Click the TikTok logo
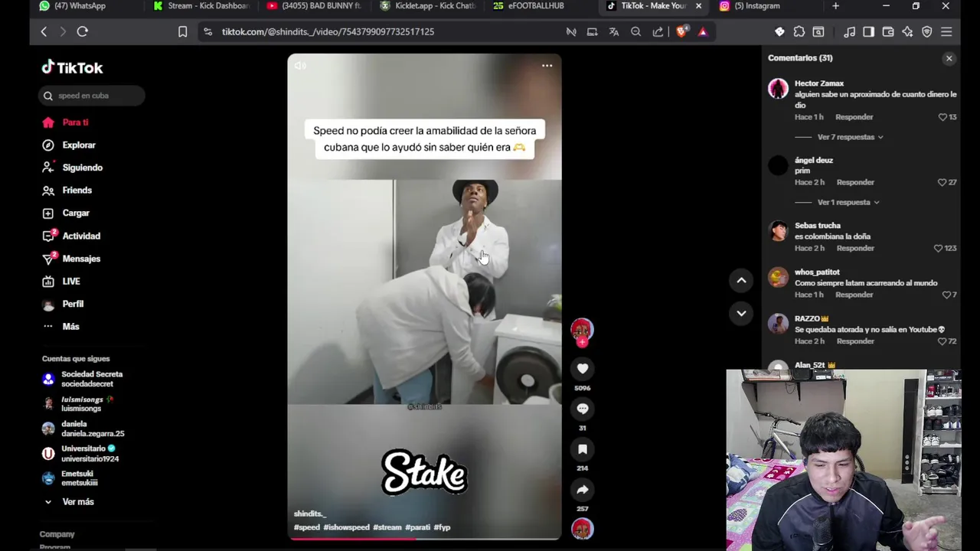Screen dimensions: 980x551 point(72,67)
